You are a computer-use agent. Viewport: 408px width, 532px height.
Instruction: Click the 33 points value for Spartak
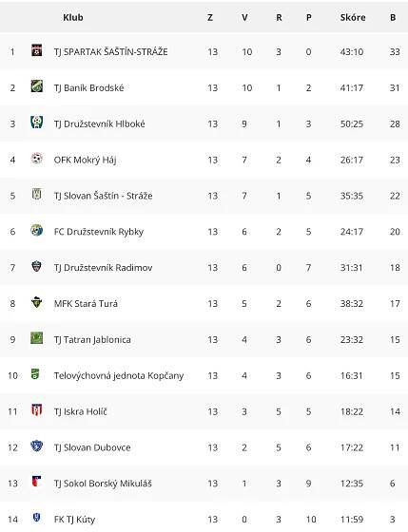pyautogui.click(x=395, y=52)
